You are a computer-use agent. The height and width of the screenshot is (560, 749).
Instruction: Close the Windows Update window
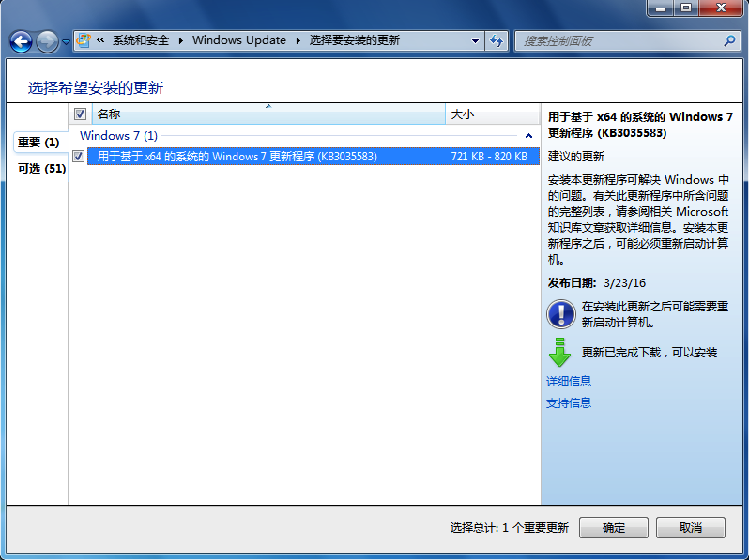[721, 8]
